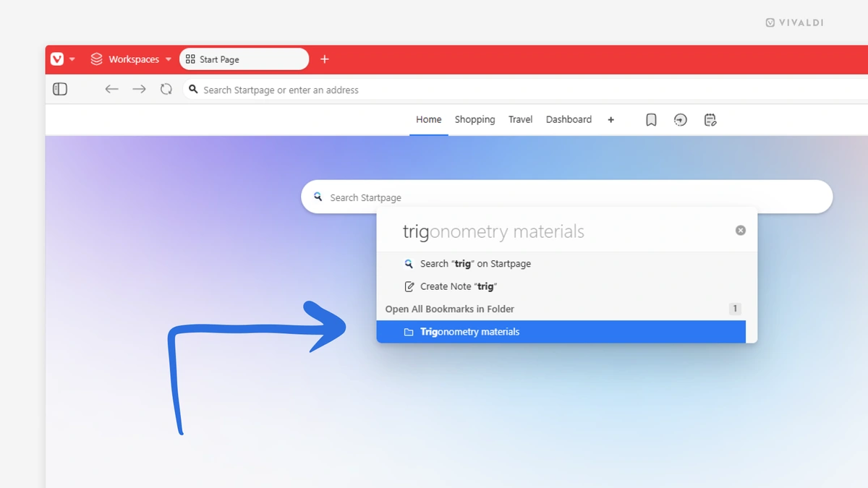Open the Dashboard speed dial group
Image resolution: width=868 pixels, height=488 pixels.
pos(569,119)
